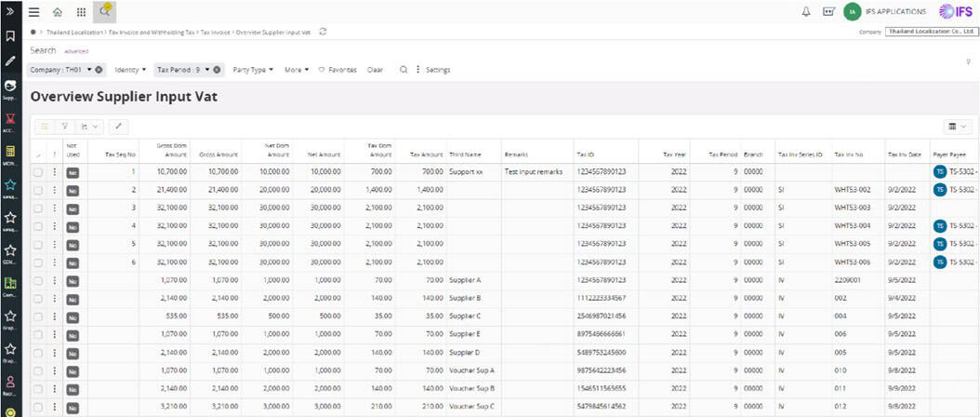Open the Advanced search link
Screen dimensions: 980x417
(x=76, y=51)
